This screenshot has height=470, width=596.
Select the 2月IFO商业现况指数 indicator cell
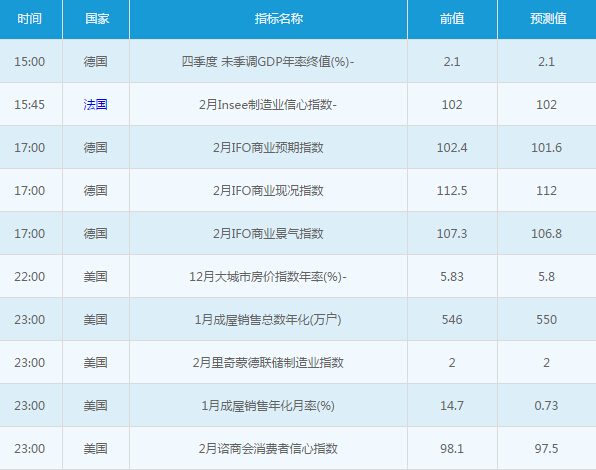tap(268, 190)
